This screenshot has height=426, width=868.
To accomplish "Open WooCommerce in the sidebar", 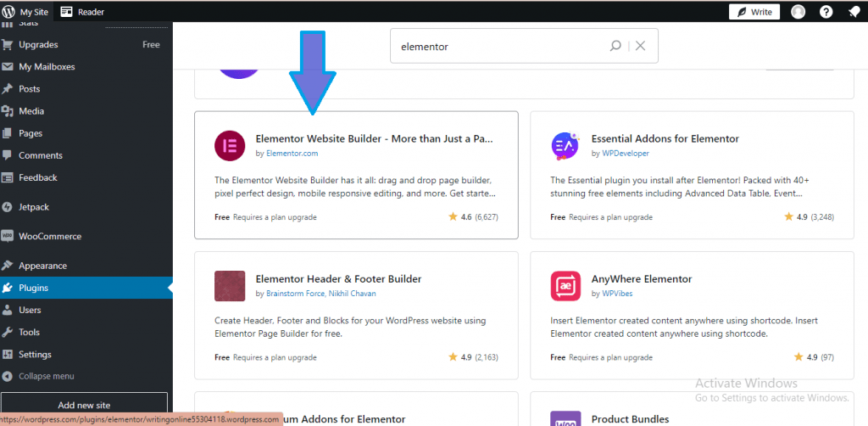I will (86, 237).
